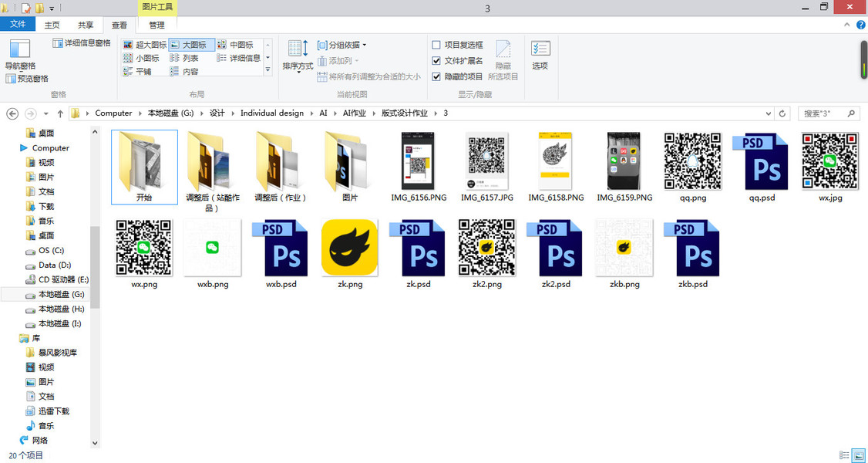Switch layout to 列表
The width and height of the screenshot is (868, 463).
point(185,58)
